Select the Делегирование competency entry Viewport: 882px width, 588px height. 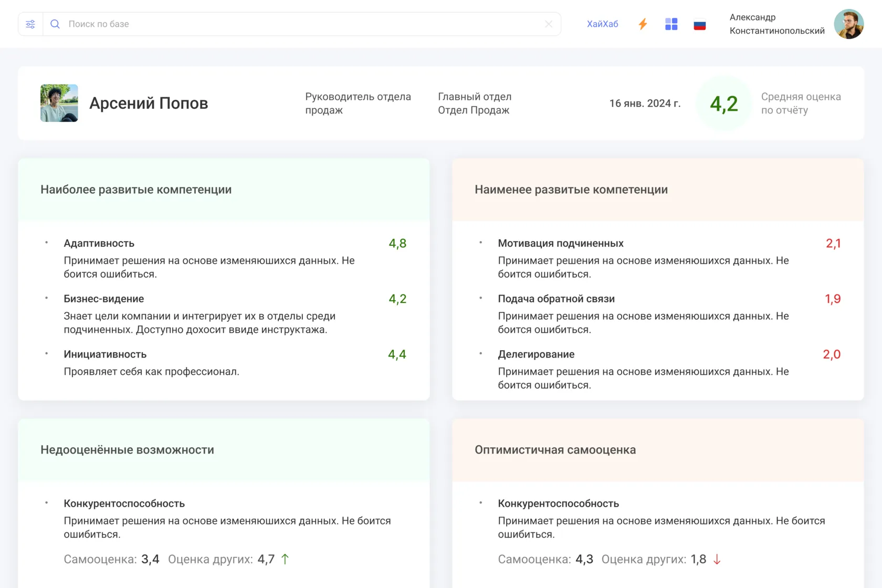536,354
